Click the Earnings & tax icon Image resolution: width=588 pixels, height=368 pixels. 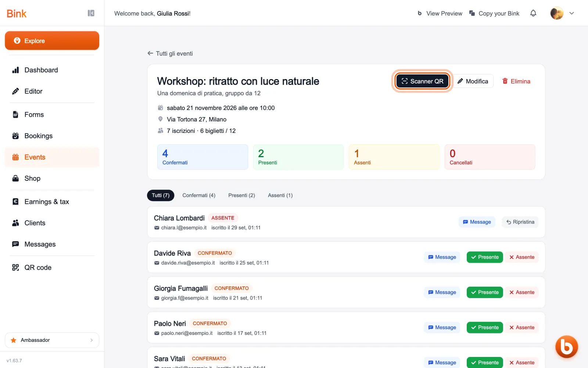[x=15, y=202]
